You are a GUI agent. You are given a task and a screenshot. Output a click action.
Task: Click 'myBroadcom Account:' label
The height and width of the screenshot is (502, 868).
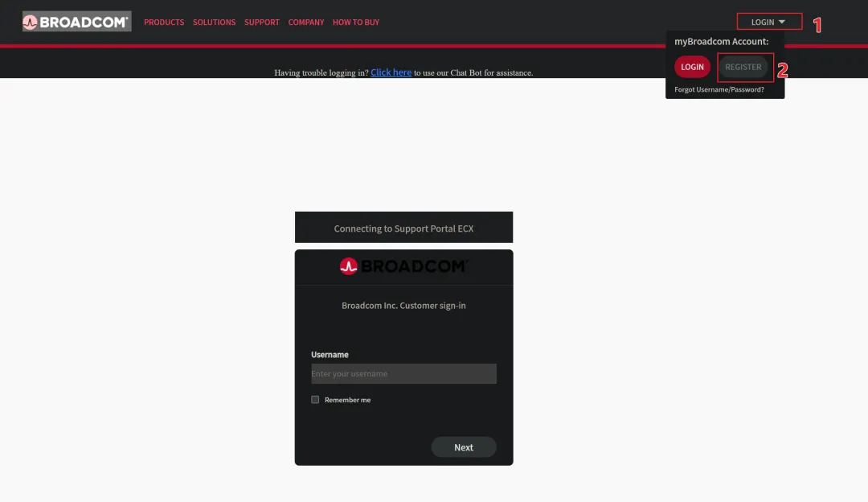[x=721, y=41]
